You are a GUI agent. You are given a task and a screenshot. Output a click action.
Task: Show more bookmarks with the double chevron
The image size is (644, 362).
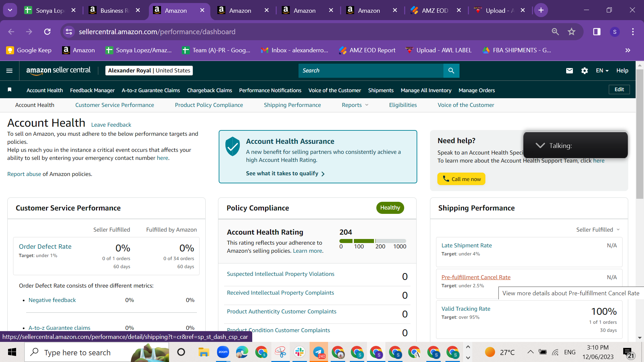tap(628, 50)
